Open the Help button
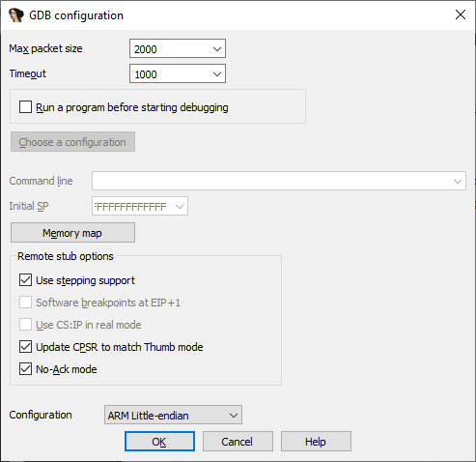This screenshot has width=476, height=462. click(316, 442)
